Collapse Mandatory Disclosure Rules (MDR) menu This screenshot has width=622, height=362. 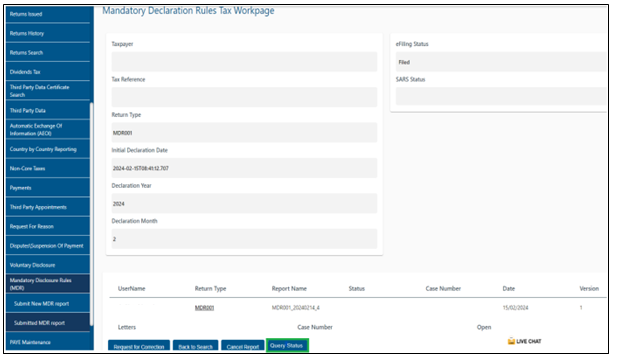pyautogui.click(x=48, y=284)
